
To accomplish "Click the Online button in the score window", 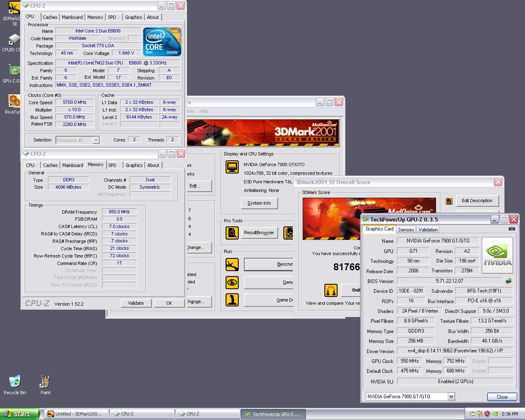I will point(351,290).
